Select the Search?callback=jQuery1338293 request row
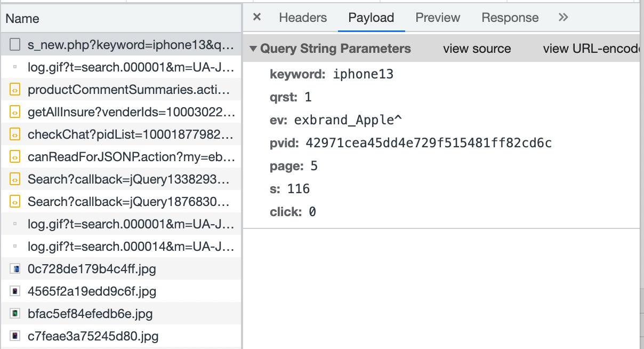Viewport: 644px width, 349px height. tap(120, 179)
